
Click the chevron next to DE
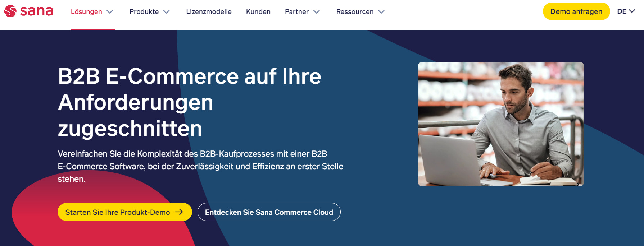(632, 11)
